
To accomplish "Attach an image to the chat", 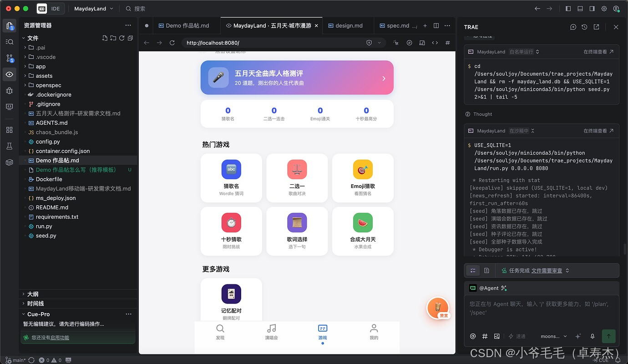I will pyautogui.click(x=496, y=336).
